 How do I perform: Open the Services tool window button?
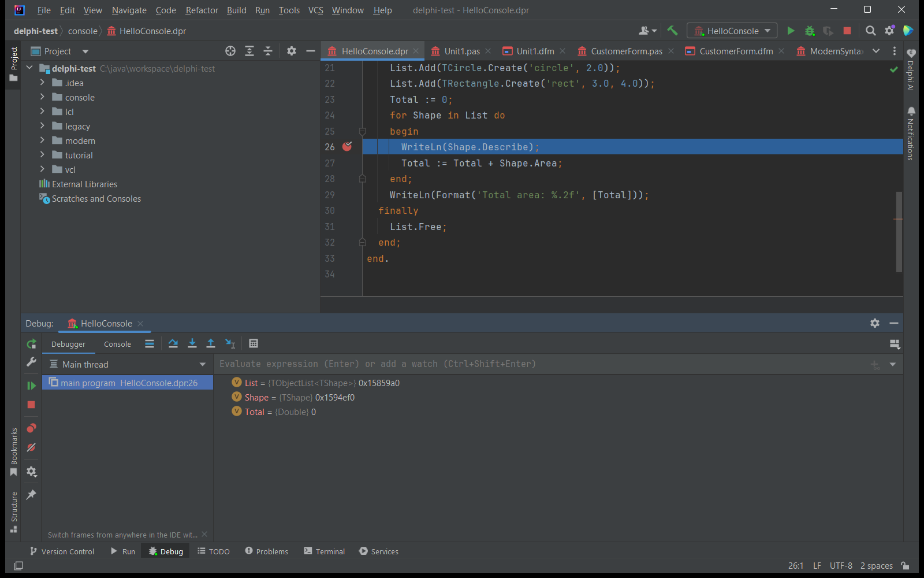click(379, 551)
